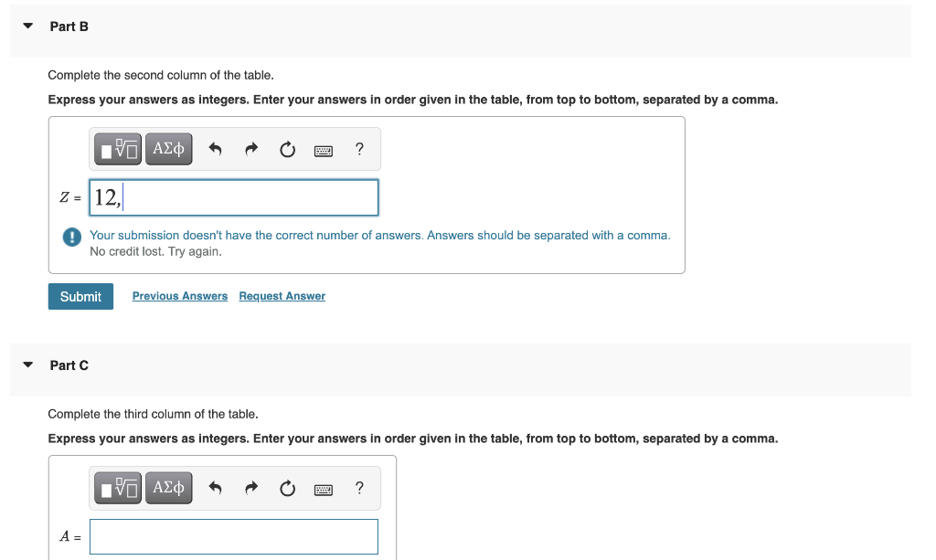
Task: Submit the Part B answer
Action: click(x=80, y=296)
